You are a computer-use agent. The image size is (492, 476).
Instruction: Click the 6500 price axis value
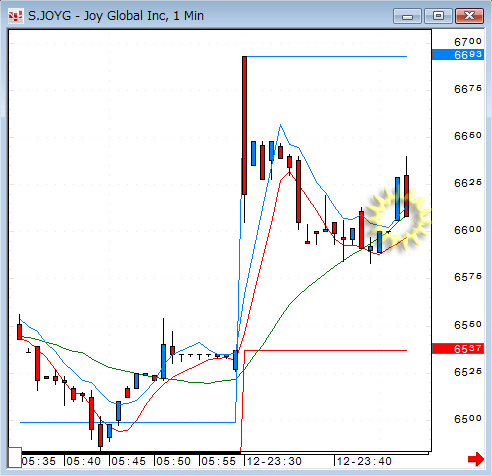(468, 419)
